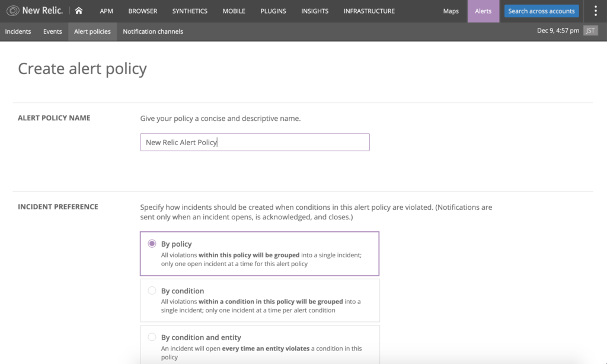Open the PLUGINS section

(x=273, y=11)
